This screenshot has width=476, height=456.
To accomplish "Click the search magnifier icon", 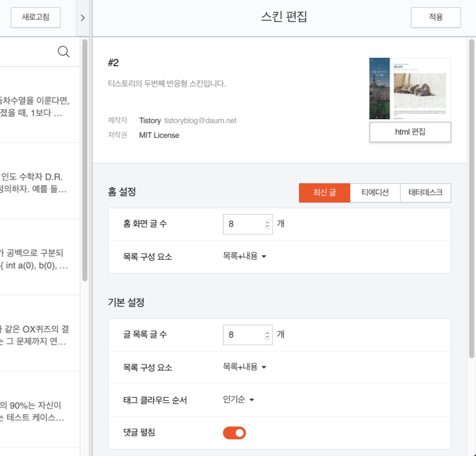I will click(63, 52).
